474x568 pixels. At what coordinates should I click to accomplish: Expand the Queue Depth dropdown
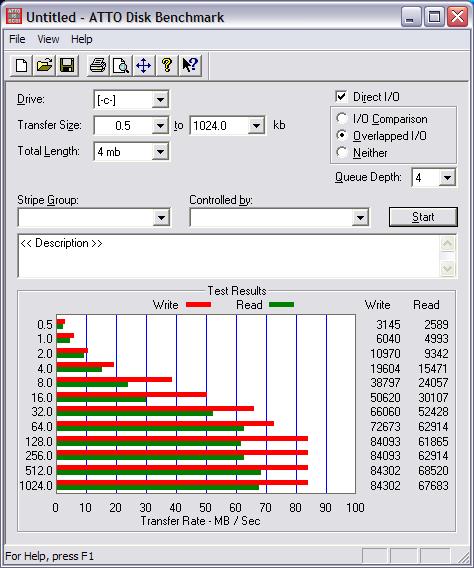[x=447, y=178]
